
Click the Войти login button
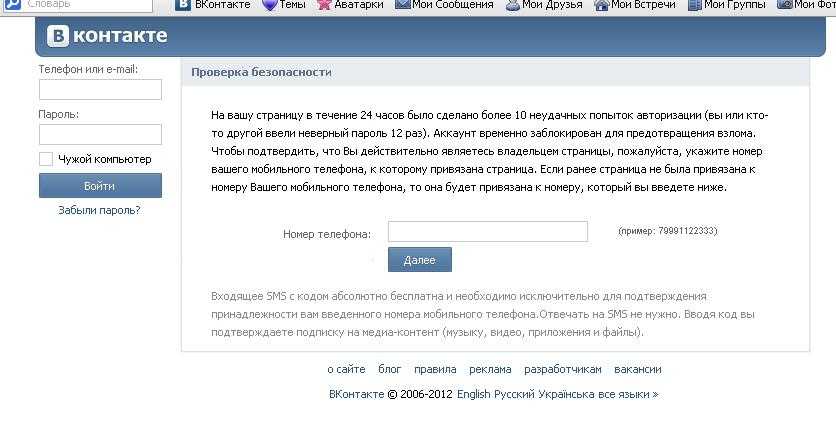tap(100, 186)
